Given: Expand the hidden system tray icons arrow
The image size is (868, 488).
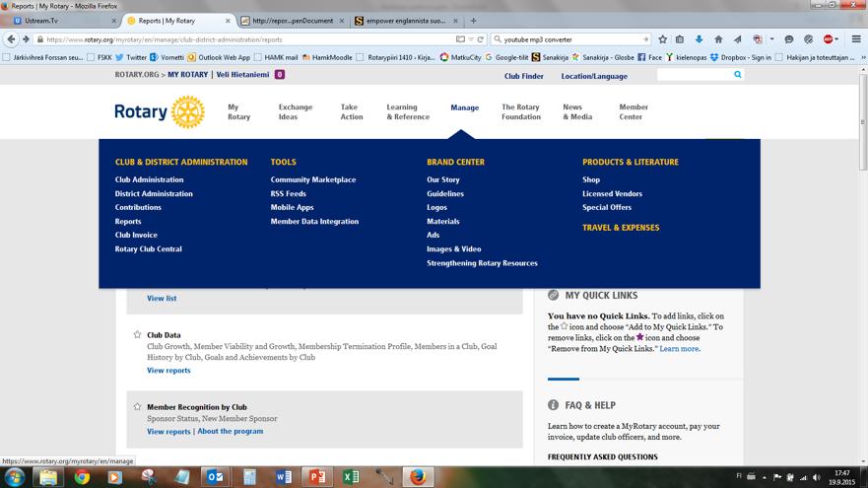Looking at the screenshot, I should [764, 477].
